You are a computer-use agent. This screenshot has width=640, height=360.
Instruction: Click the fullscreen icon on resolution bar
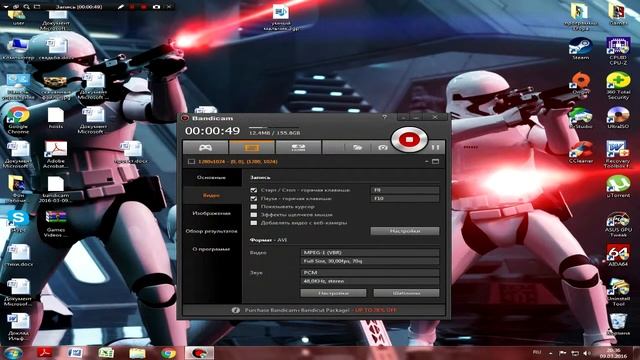436,162
